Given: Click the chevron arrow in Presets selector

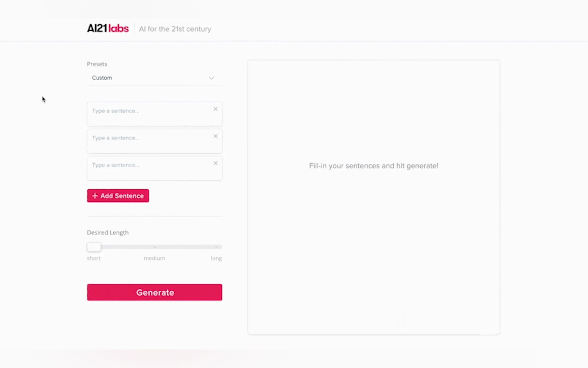Looking at the screenshot, I should pyautogui.click(x=211, y=78).
